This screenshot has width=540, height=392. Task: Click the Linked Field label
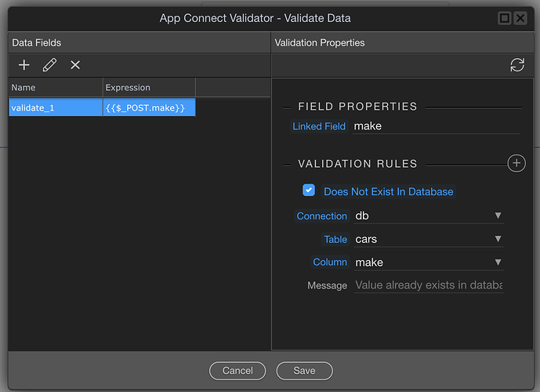click(x=319, y=126)
